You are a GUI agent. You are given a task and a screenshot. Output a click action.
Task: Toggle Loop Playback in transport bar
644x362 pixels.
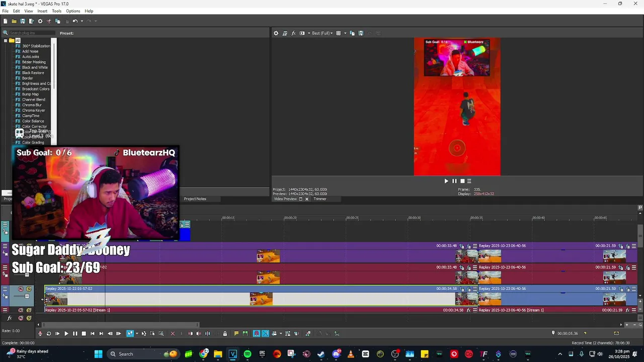49,333
